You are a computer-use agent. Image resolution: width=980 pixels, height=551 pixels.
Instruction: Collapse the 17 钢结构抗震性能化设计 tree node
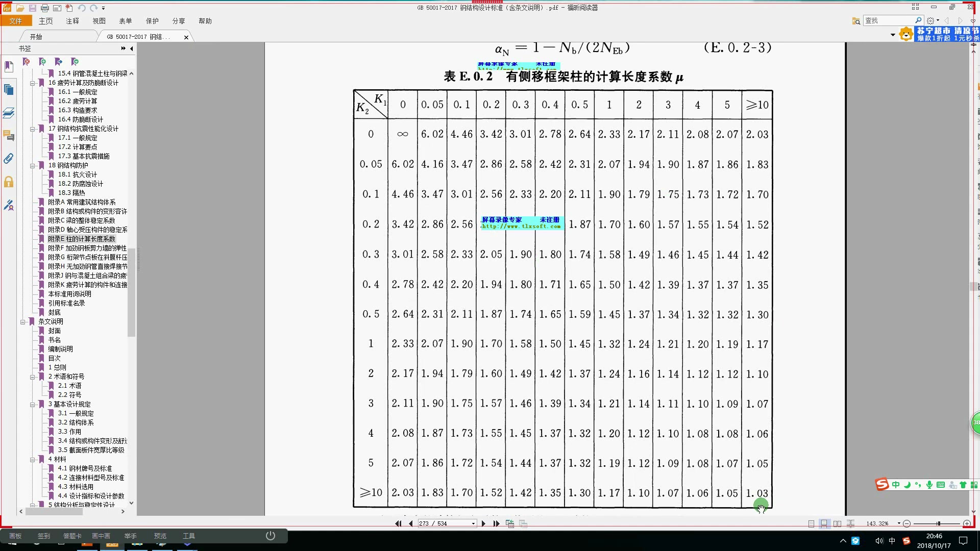tap(32, 129)
